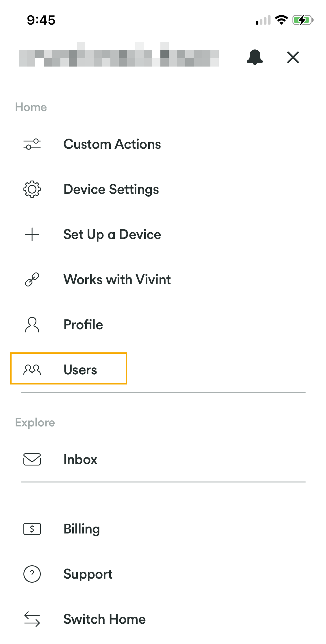The height and width of the screenshot is (644, 326).
Task: Open the Inbox envelope icon
Action: click(x=32, y=459)
